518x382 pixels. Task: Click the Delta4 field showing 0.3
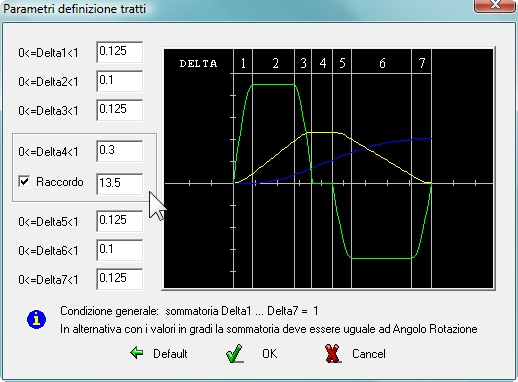tap(120, 151)
